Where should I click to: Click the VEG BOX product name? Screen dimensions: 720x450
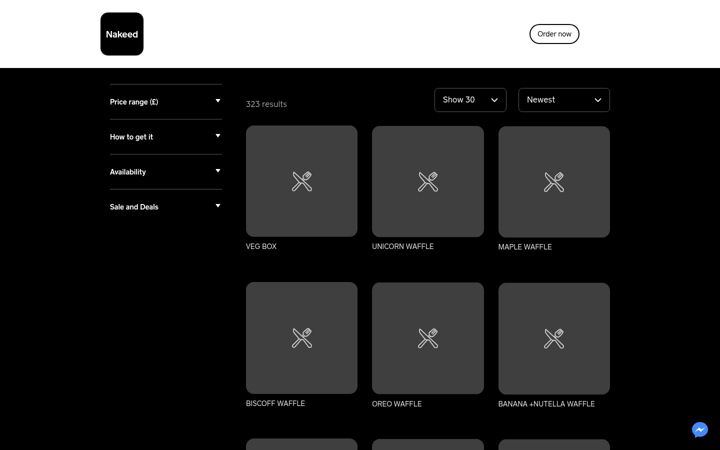tap(261, 247)
